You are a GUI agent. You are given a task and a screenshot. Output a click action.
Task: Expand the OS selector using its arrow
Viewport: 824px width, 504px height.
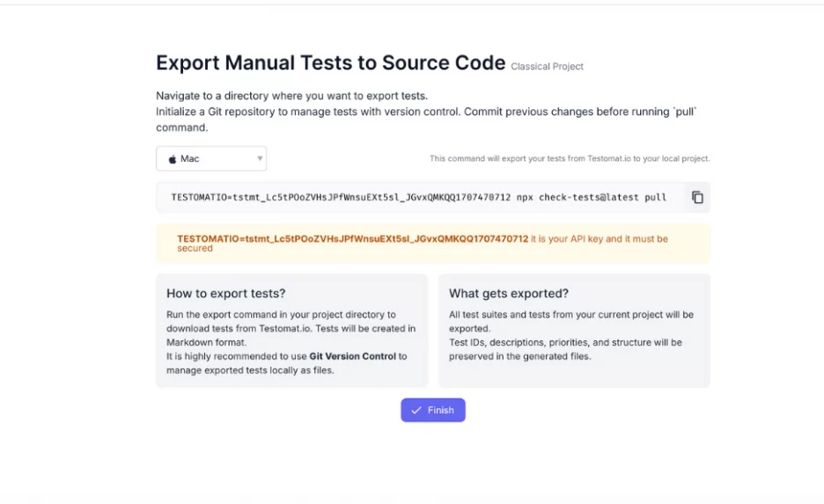click(x=260, y=159)
